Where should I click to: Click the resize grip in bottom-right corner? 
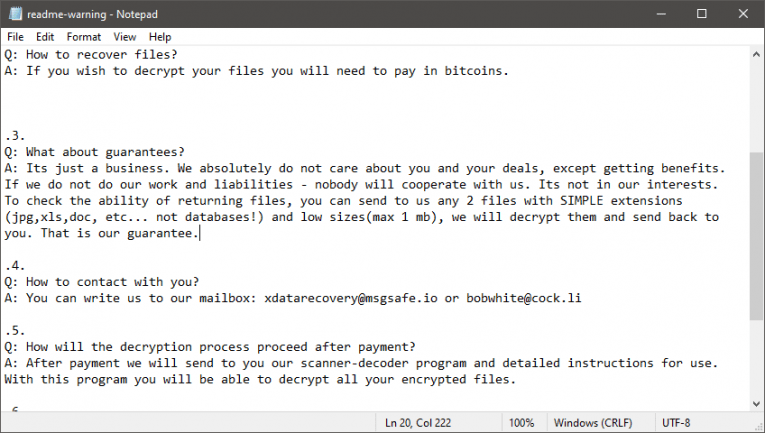point(758,426)
